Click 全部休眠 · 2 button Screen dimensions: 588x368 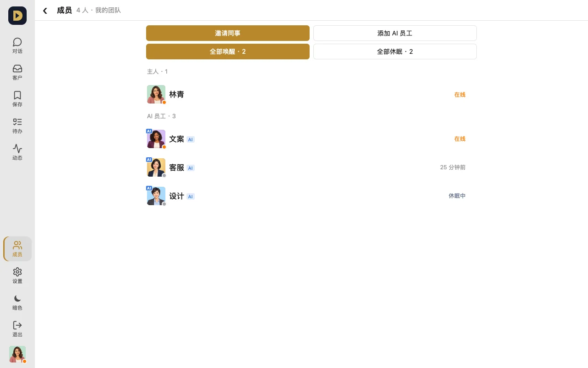[395, 52]
